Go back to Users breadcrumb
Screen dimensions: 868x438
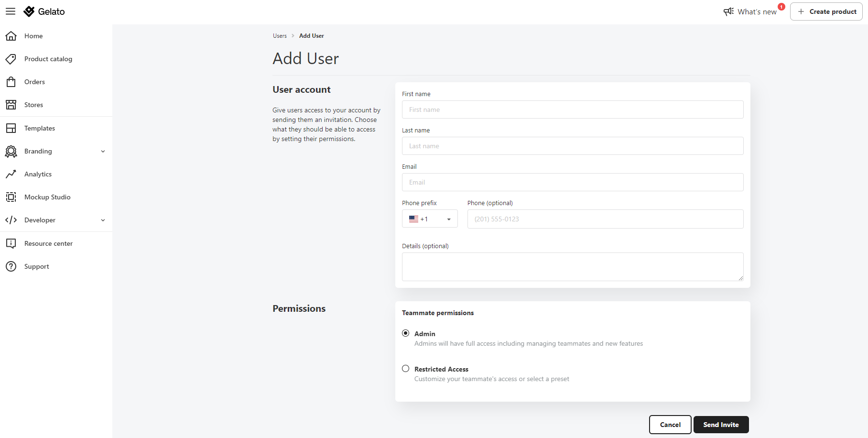[x=280, y=36]
